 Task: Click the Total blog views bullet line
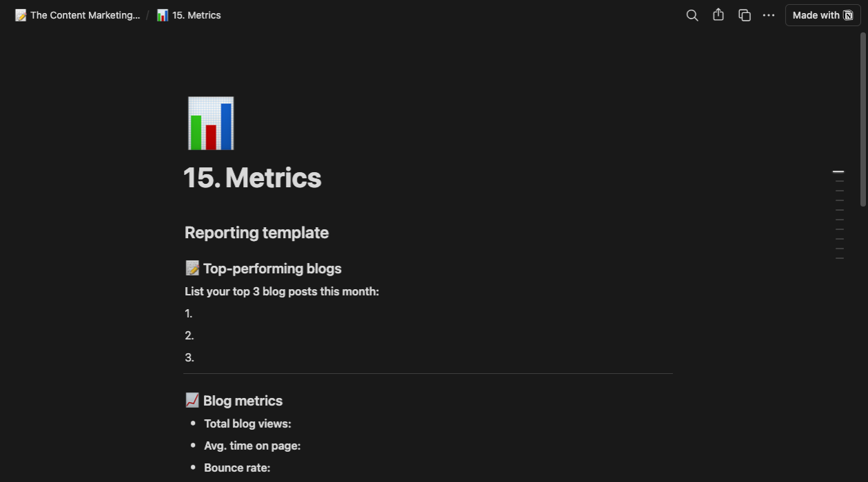pos(247,423)
